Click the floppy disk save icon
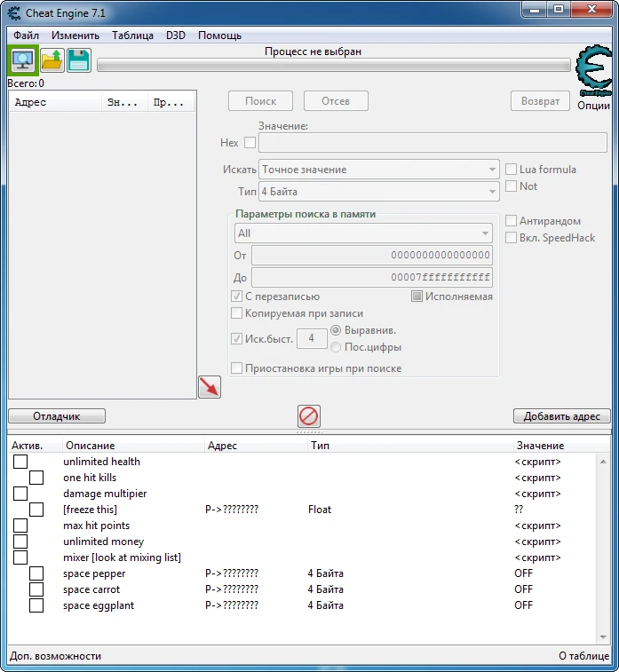Screen dimensions: 619x672 (x=79, y=60)
